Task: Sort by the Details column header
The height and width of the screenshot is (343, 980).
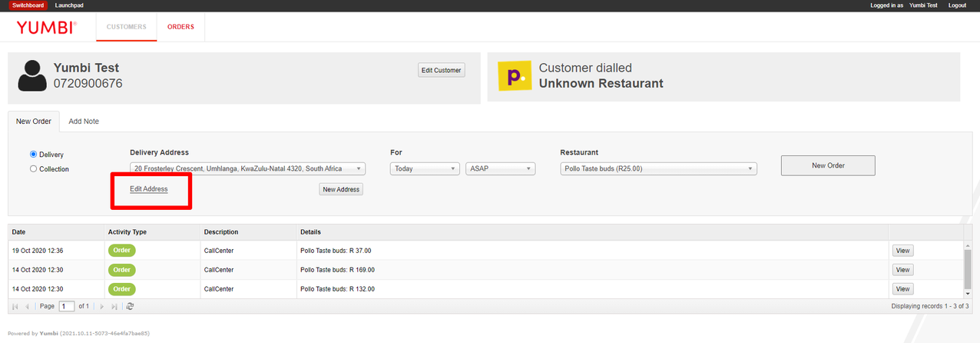Action: [x=592, y=231]
